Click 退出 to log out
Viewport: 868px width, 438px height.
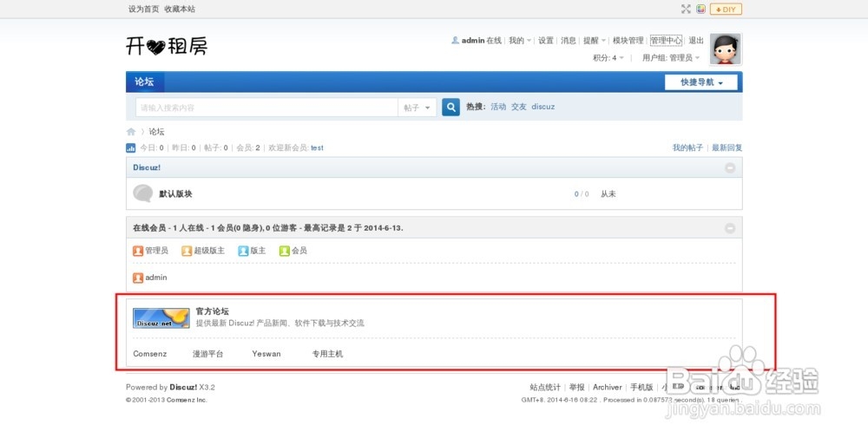pyautogui.click(x=696, y=41)
